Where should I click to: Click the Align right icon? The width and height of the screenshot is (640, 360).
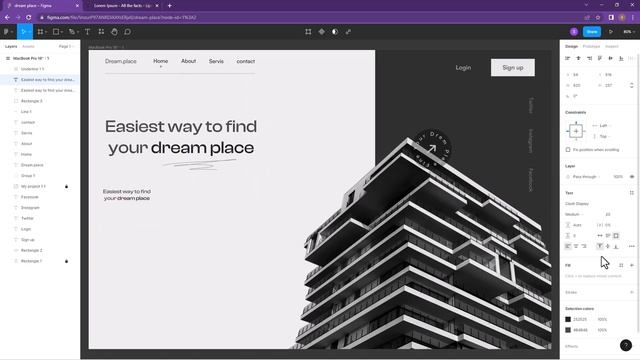click(589, 58)
